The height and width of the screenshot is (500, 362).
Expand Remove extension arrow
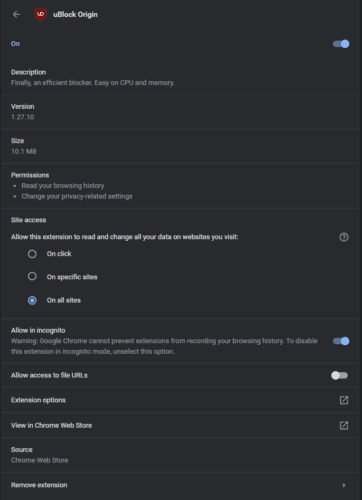point(344,485)
